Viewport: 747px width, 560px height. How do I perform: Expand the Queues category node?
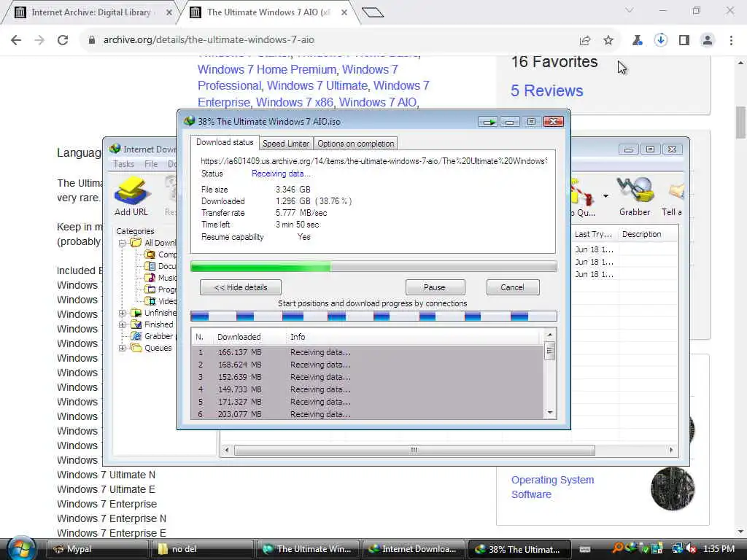click(123, 348)
